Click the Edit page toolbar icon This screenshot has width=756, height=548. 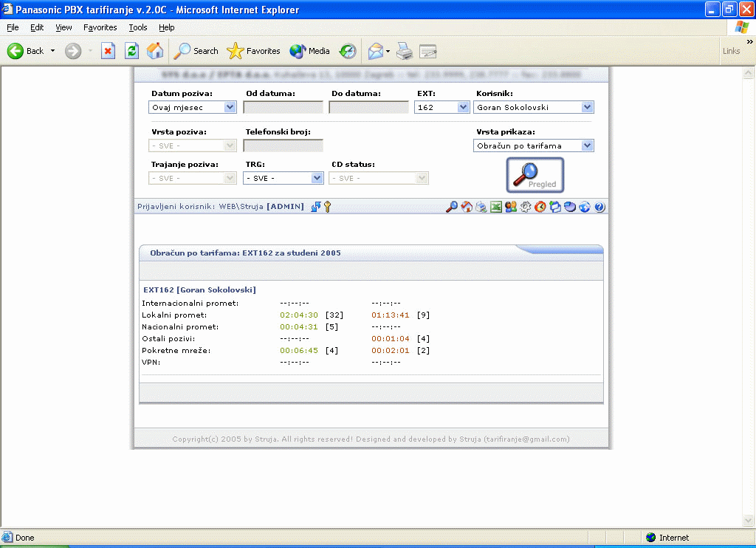427,51
